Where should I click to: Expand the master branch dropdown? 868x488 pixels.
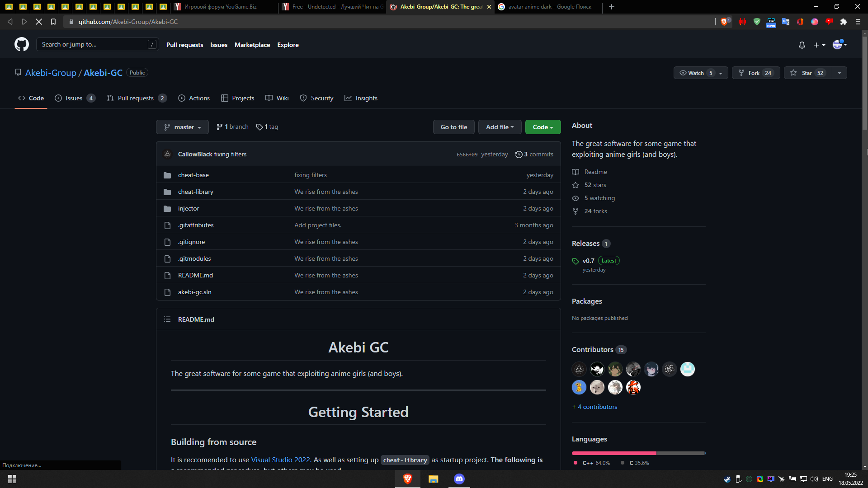click(x=182, y=127)
